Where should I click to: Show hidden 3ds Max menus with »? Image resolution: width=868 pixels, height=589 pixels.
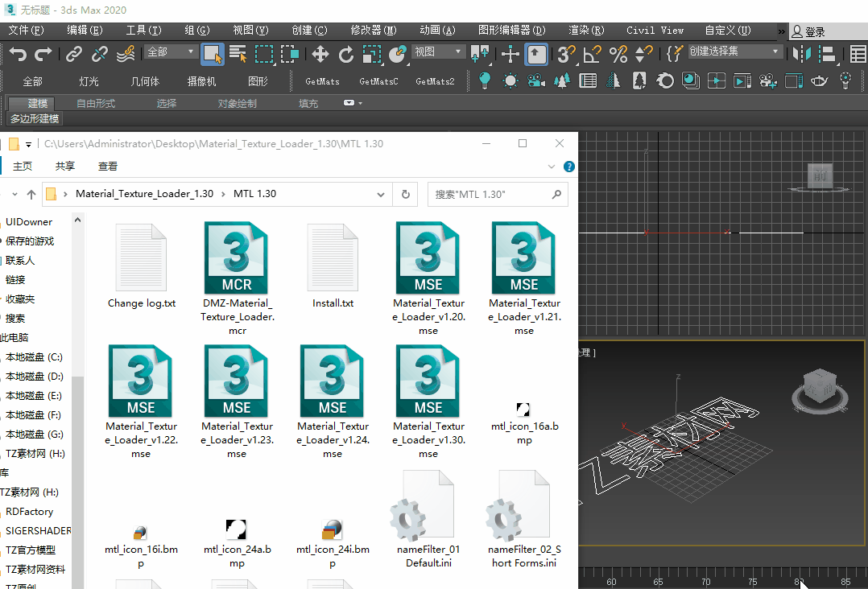pos(781,31)
